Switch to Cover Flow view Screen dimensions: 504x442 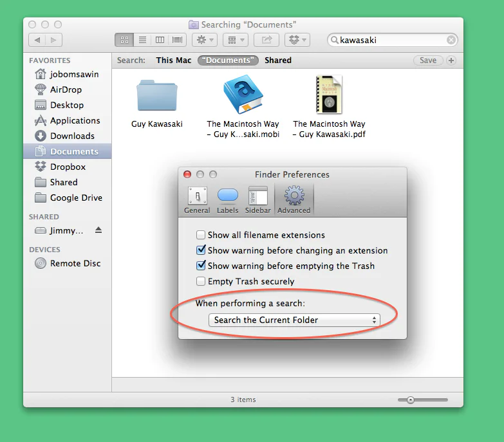tap(177, 40)
